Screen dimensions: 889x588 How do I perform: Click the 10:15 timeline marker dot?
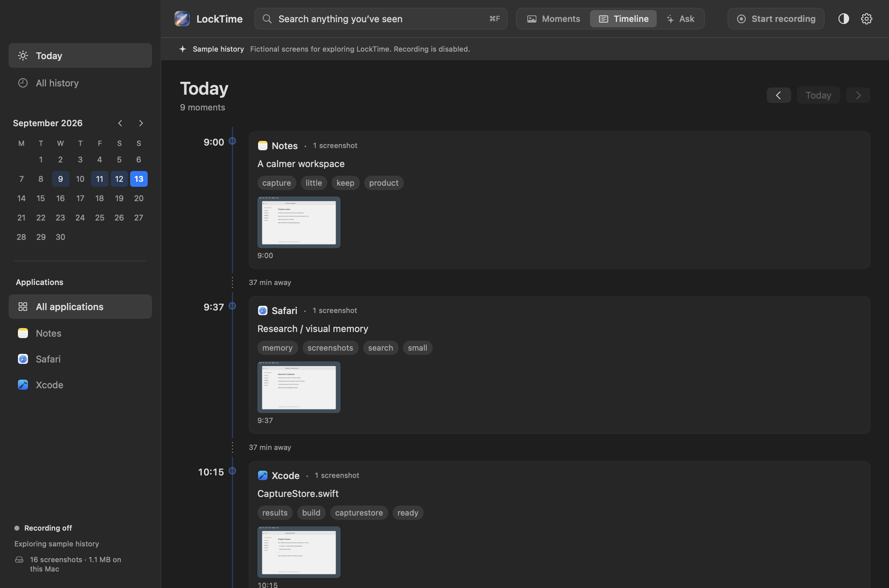tap(233, 471)
